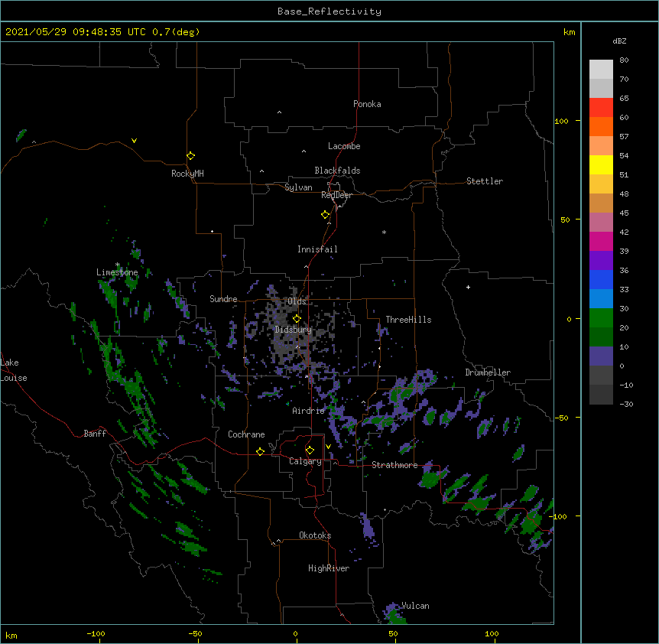Select the yellow v marker east of Calgary diamond
The width and height of the screenshot is (659, 644).
click(328, 447)
